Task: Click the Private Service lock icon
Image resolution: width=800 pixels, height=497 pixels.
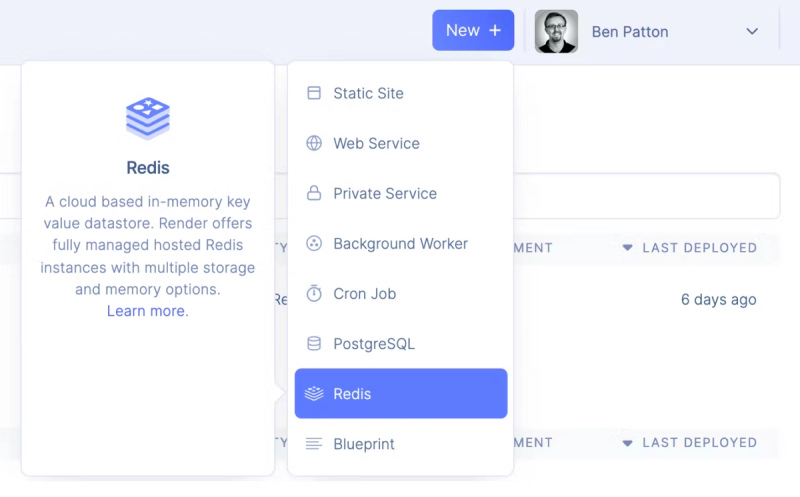Action: tap(314, 193)
